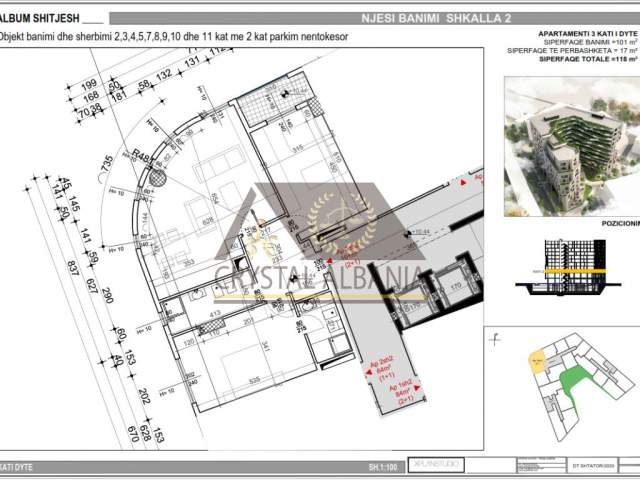This screenshot has width=640, height=480.
Task: Click the 413 bathroom width dimension
Action: [215, 313]
